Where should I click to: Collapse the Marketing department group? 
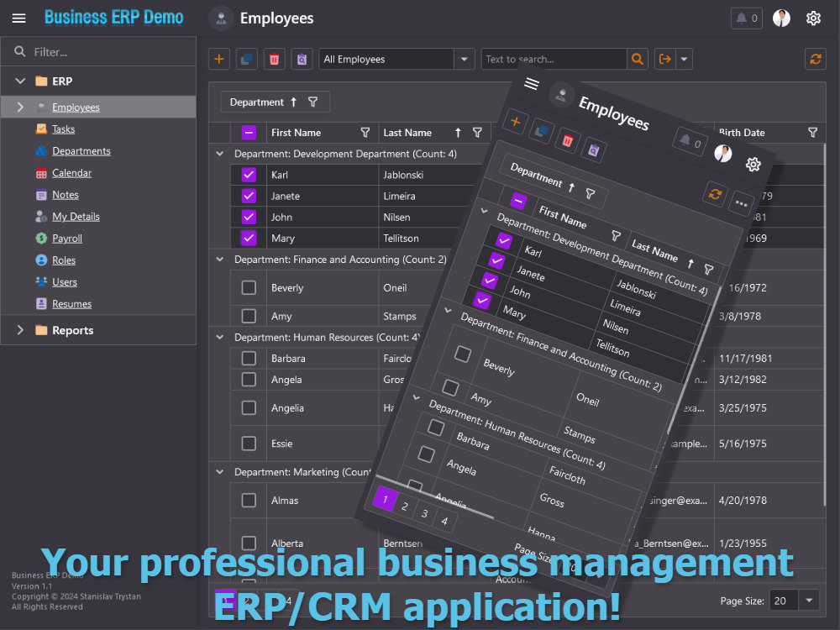click(x=219, y=472)
